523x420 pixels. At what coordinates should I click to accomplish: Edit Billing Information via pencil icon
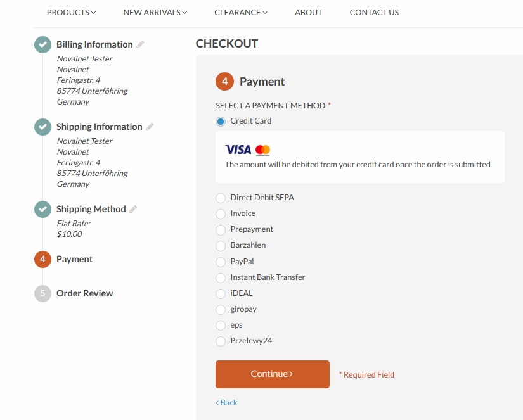141,44
